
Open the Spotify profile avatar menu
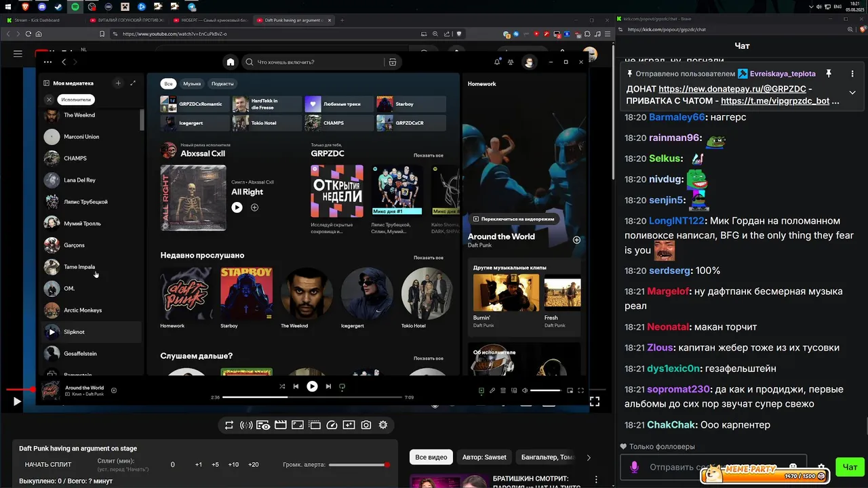529,62
